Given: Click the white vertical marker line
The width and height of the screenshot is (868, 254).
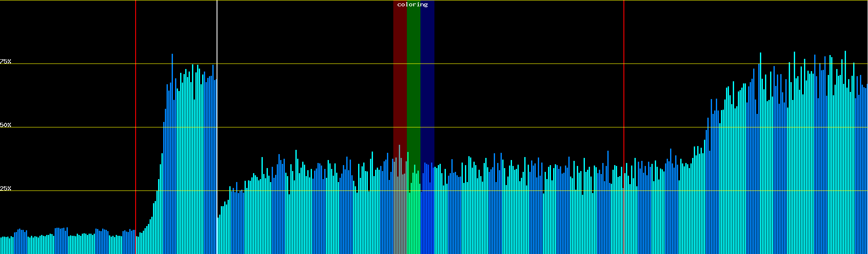Looking at the screenshot, I should click(x=217, y=34).
